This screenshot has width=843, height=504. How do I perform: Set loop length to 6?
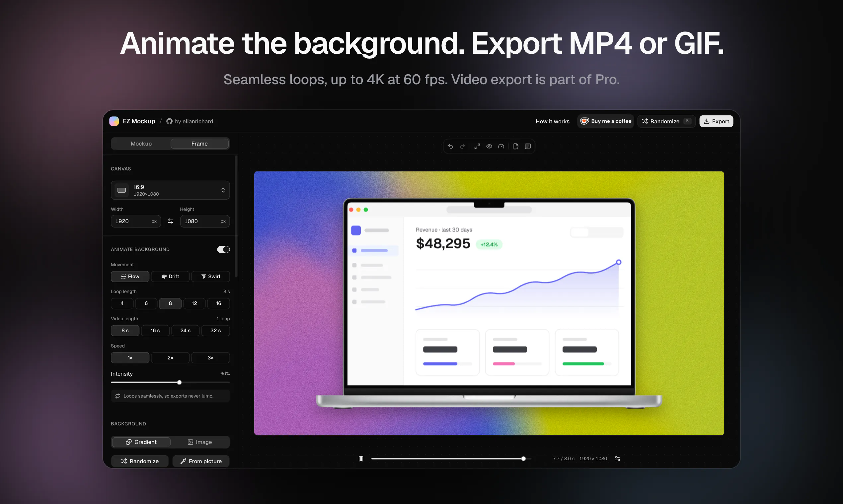pos(146,303)
